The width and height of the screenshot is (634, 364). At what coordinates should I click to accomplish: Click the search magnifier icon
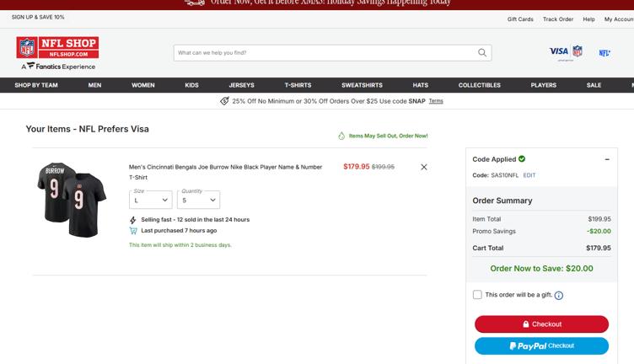pos(482,52)
